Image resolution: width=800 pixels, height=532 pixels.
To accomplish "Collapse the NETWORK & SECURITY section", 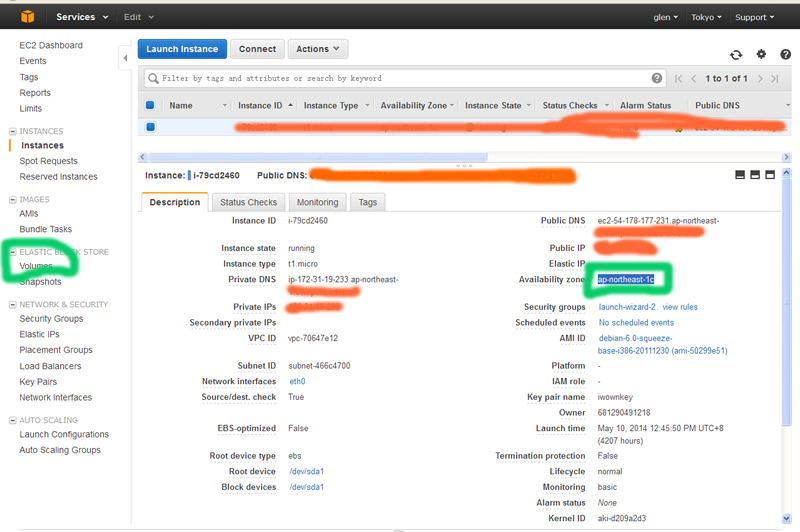I will pyautogui.click(x=13, y=305).
